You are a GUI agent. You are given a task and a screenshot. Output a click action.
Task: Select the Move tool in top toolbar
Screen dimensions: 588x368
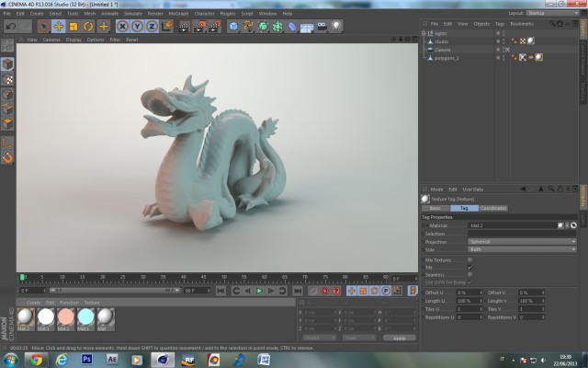59,27
